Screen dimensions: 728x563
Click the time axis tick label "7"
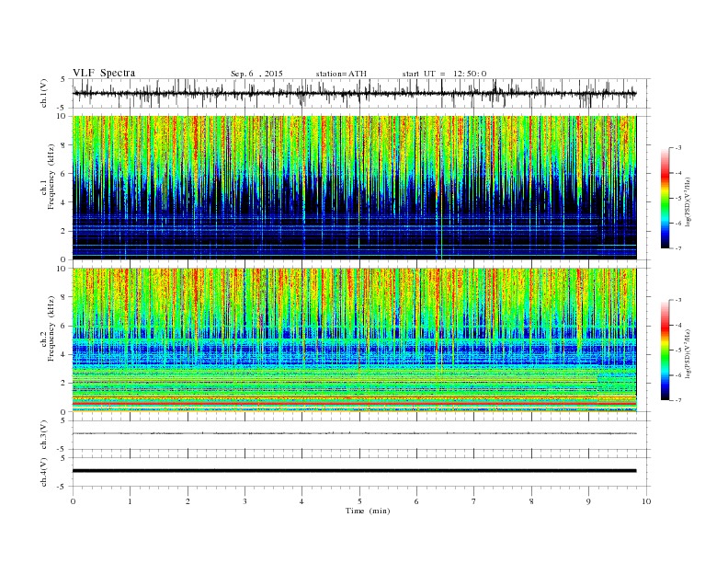point(474,501)
